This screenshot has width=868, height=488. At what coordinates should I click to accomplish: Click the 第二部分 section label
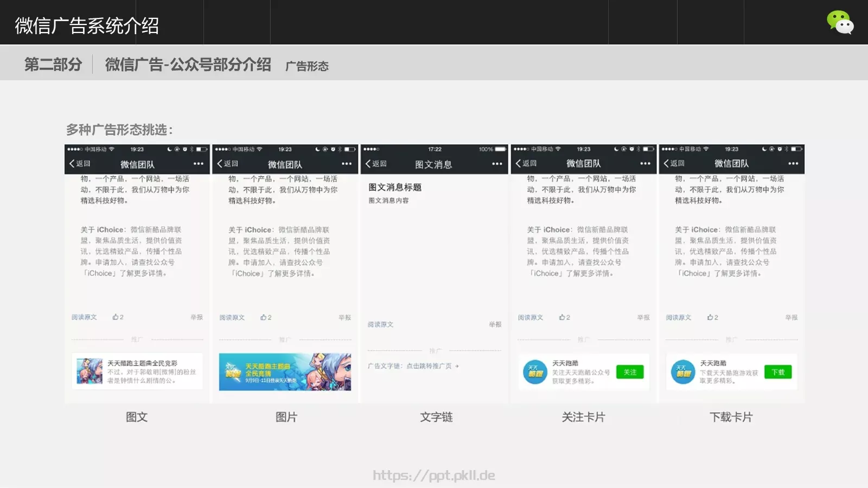click(53, 65)
